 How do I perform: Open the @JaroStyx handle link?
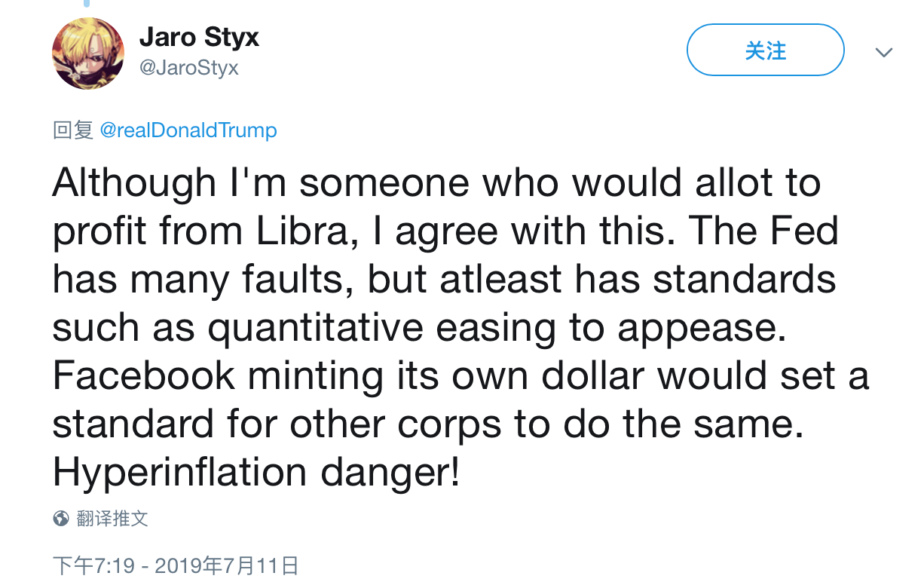189,68
